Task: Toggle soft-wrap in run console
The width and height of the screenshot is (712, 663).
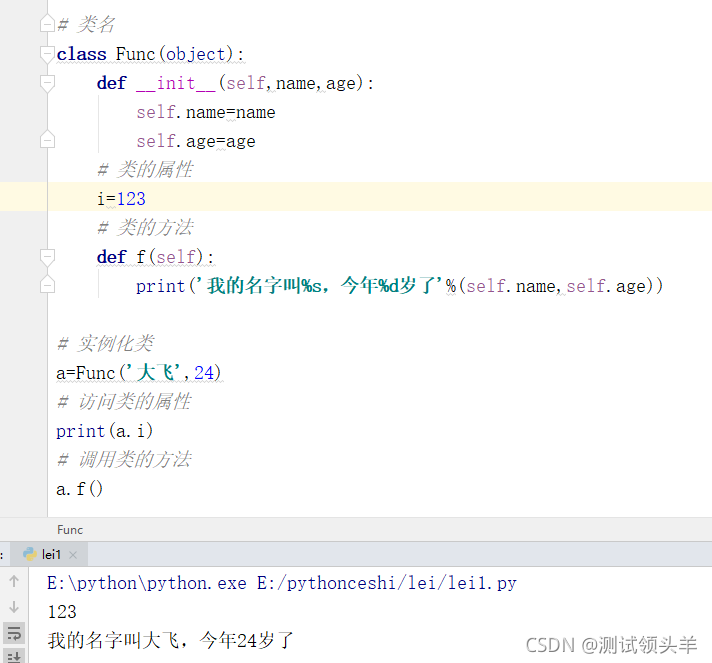Action: tap(14, 633)
